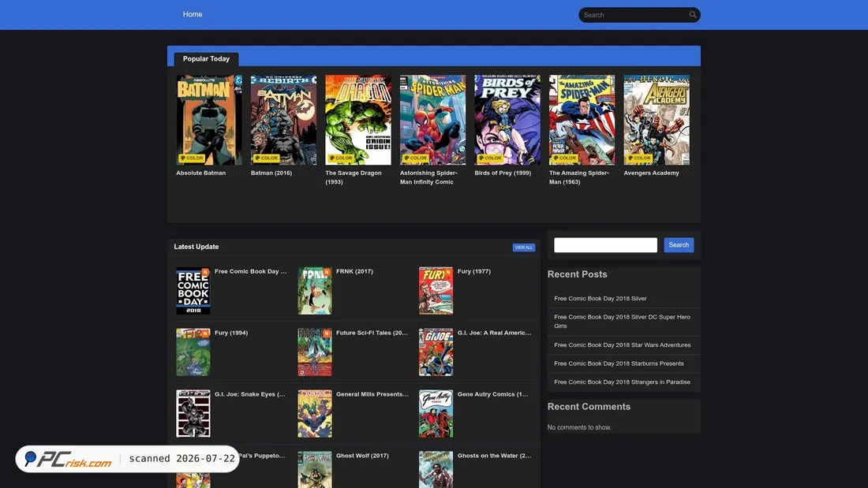Open Astonishing Spider-Man cover thumbnail
The image size is (868, 488).
click(x=433, y=120)
